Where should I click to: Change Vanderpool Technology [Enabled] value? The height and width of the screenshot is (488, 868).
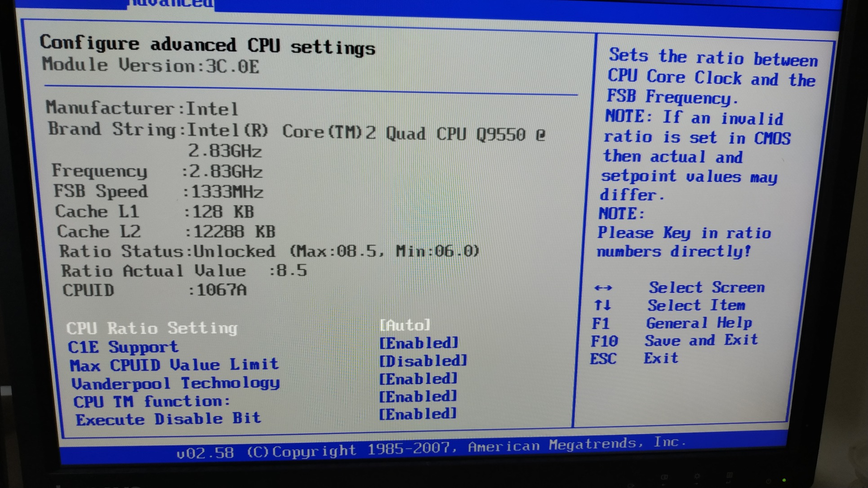click(x=418, y=379)
